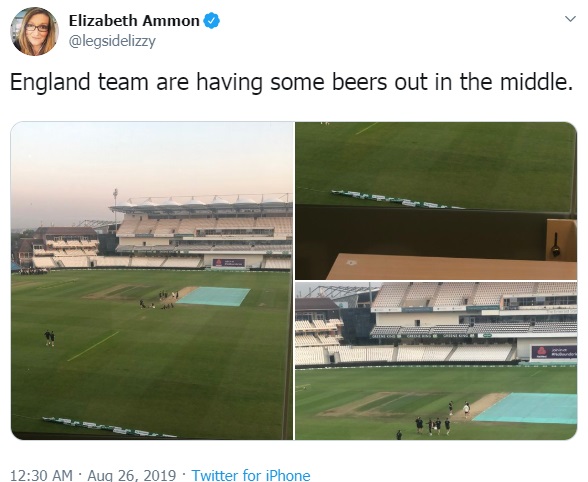Open the tweet options chevron menu
The image size is (588, 482).
click(570, 19)
